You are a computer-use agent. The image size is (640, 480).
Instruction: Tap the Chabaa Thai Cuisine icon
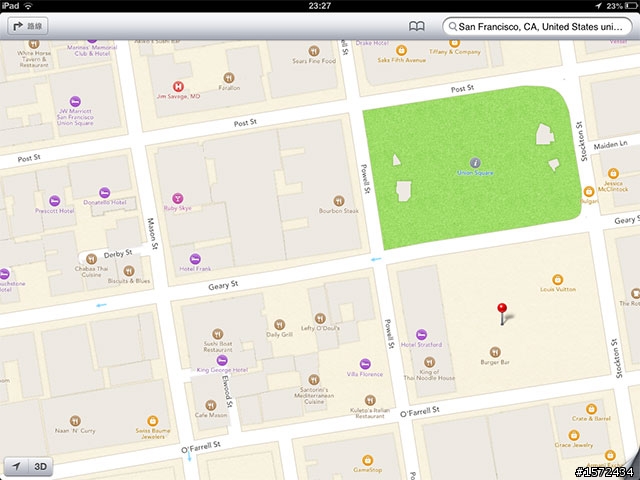(91, 259)
